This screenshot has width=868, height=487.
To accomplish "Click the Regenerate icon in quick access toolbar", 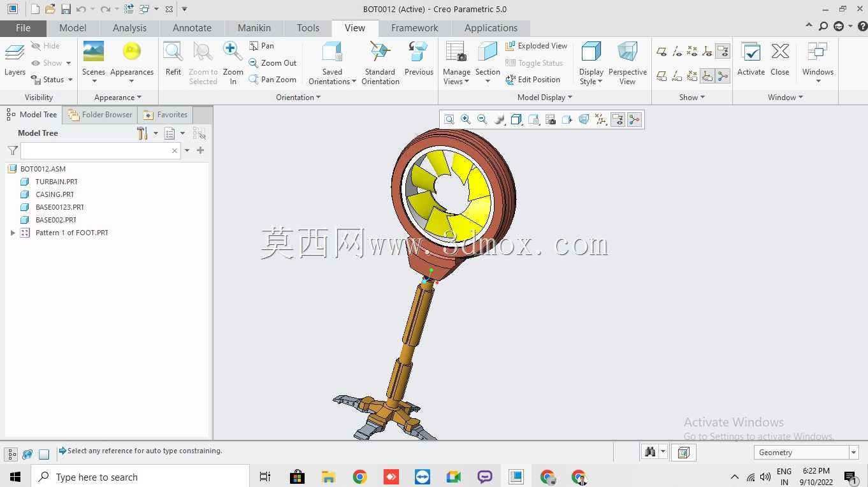I will 129,9.
